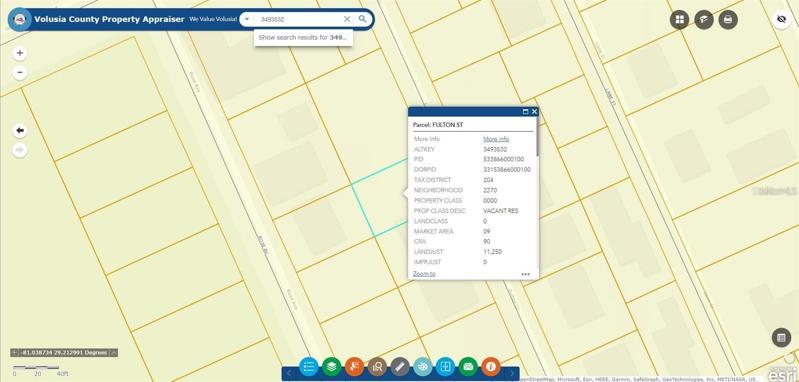Open the More info link
Screen dimensions: 799x382
(496, 139)
